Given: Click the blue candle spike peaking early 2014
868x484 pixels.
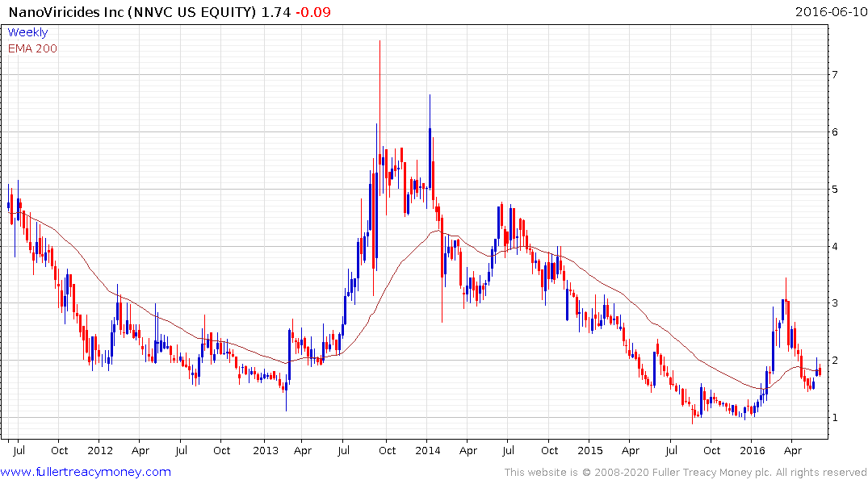Looking at the screenshot, I should pos(430,141).
